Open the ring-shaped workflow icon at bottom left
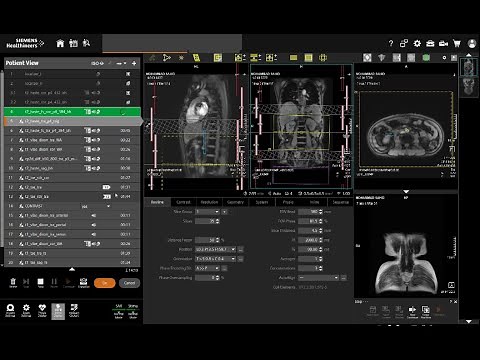This screenshot has width=480, height=360. [10, 310]
